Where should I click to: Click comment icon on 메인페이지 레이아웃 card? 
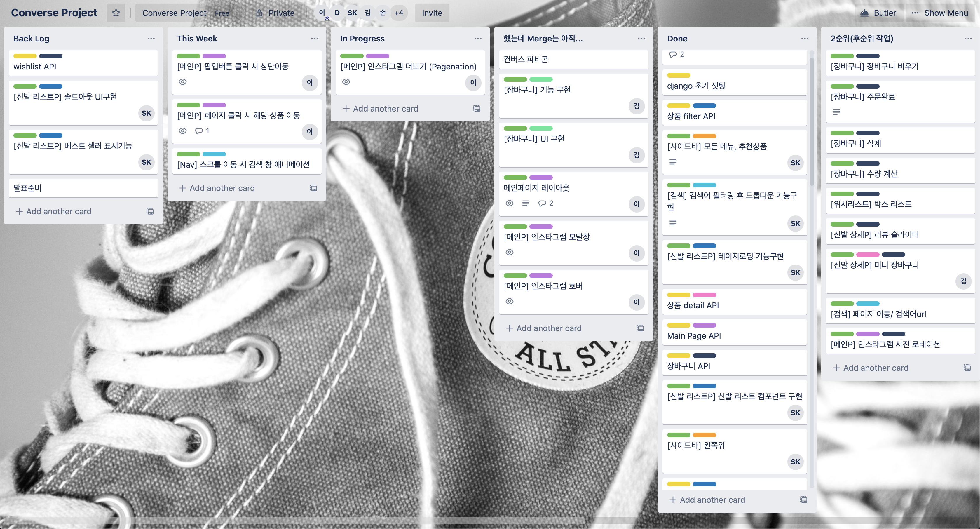542,203
